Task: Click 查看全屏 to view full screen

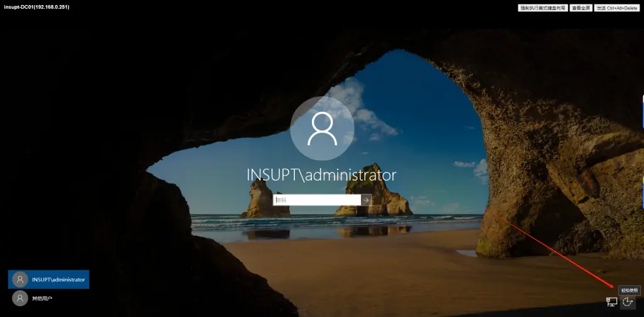Action: (x=581, y=8)
